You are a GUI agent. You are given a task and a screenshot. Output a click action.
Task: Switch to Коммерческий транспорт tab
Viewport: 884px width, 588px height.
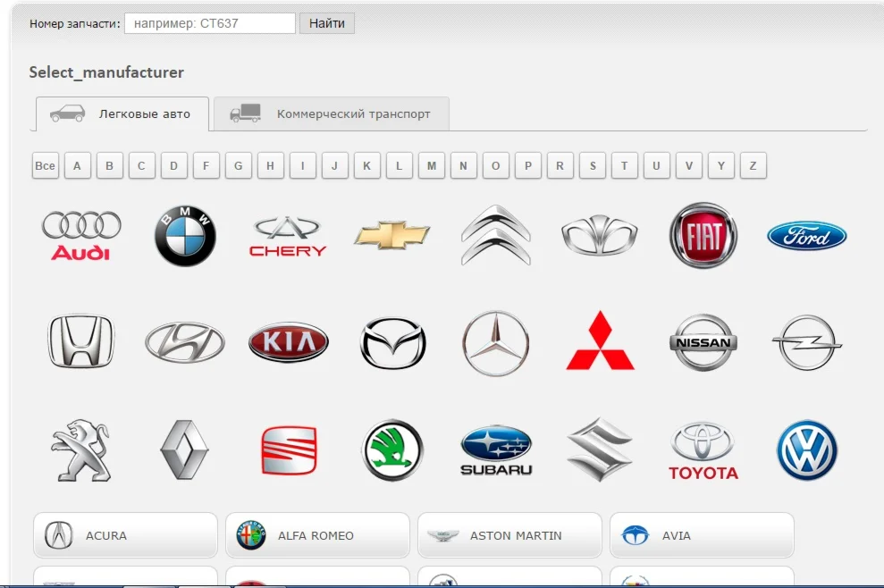[x=332, y=114]
